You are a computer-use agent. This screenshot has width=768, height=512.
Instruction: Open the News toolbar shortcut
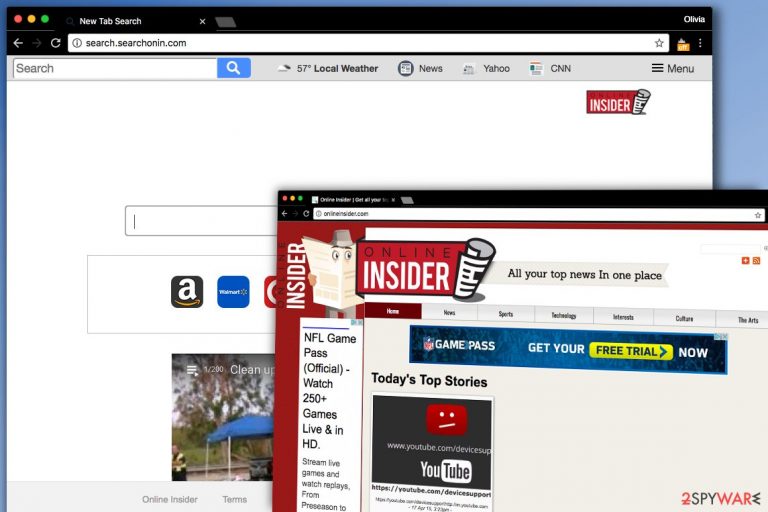coord(420,69)
